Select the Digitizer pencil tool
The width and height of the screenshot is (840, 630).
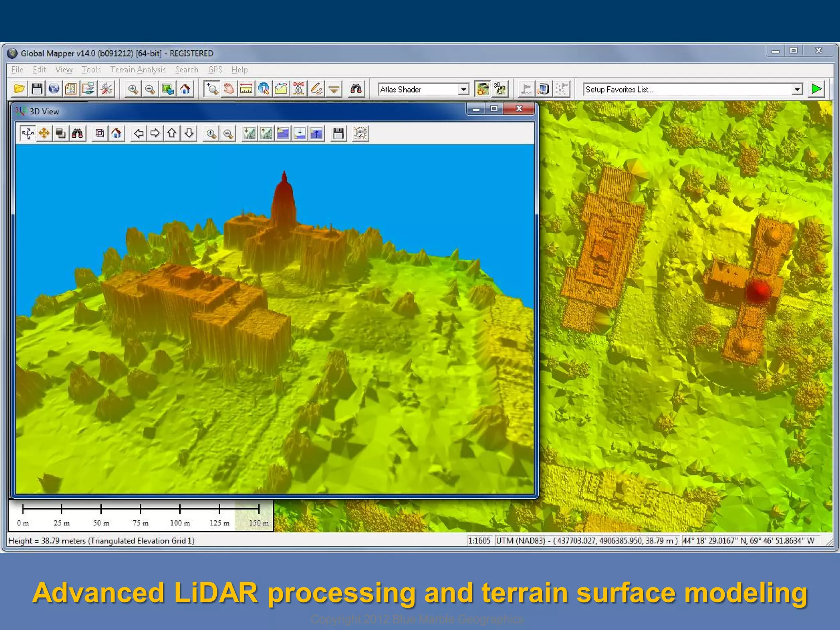tap(316, 89)
